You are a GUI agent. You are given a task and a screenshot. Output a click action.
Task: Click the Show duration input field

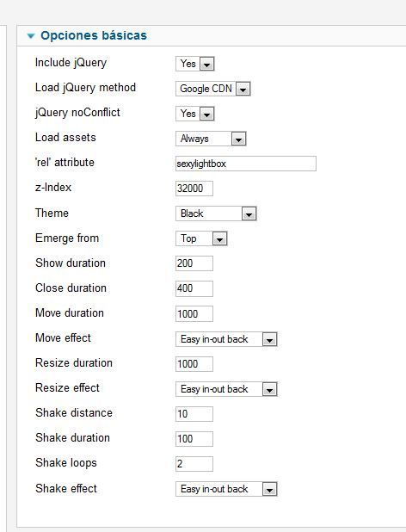[x=194, y=263]
